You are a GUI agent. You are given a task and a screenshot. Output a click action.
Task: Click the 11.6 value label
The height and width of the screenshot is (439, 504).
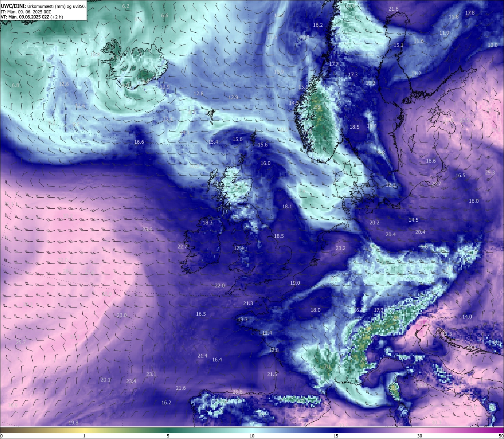419,41
